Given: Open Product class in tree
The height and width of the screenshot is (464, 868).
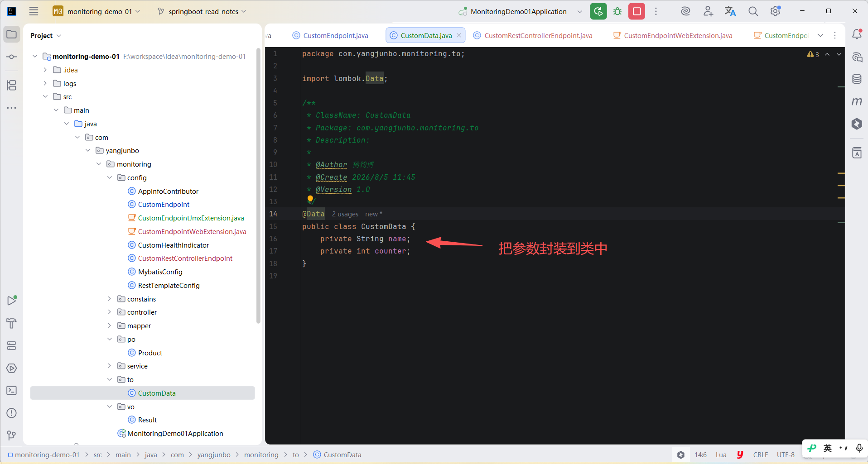Looking at the screenshot, I should [150, 353].
